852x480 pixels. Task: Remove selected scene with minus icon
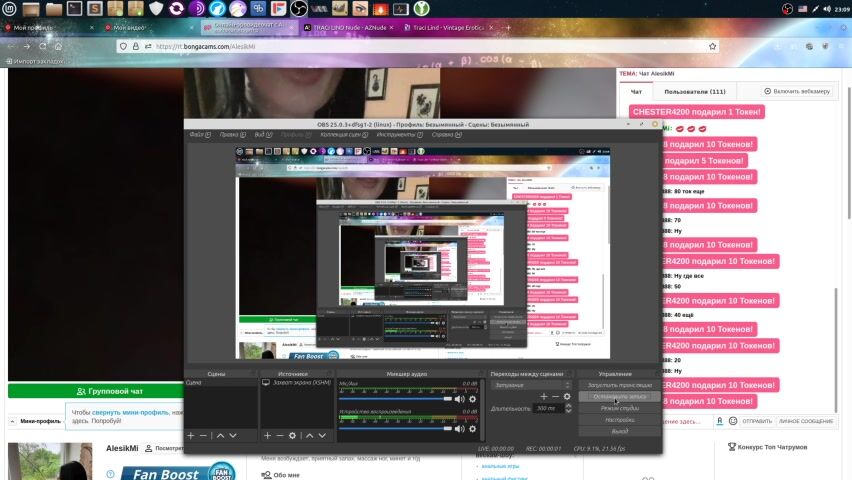point(203,436)
